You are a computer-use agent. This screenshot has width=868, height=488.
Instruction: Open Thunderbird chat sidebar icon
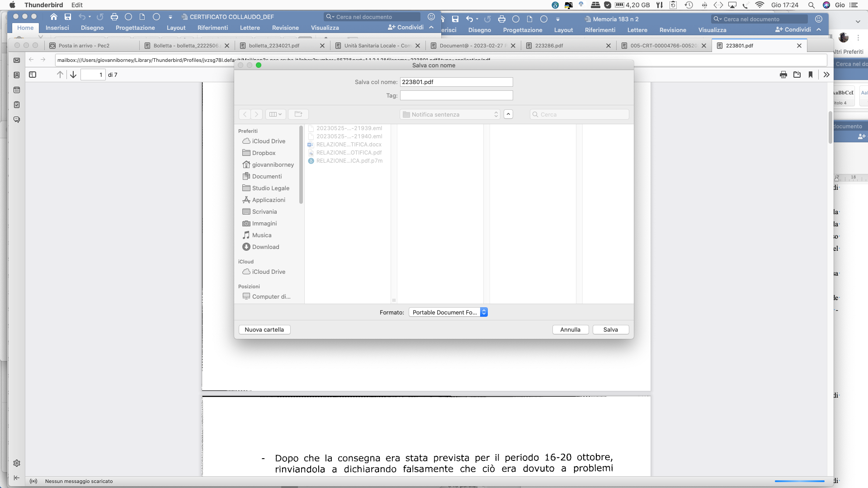tap(17, 120)
